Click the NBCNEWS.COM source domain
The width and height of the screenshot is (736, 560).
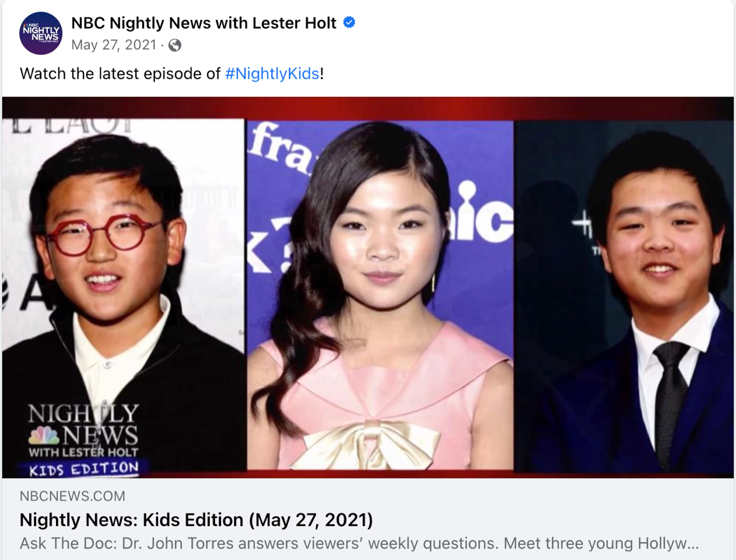pos(72,496)
